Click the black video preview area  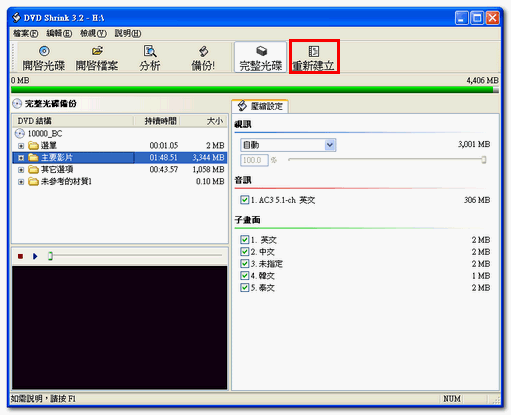(x=120, y=327)
